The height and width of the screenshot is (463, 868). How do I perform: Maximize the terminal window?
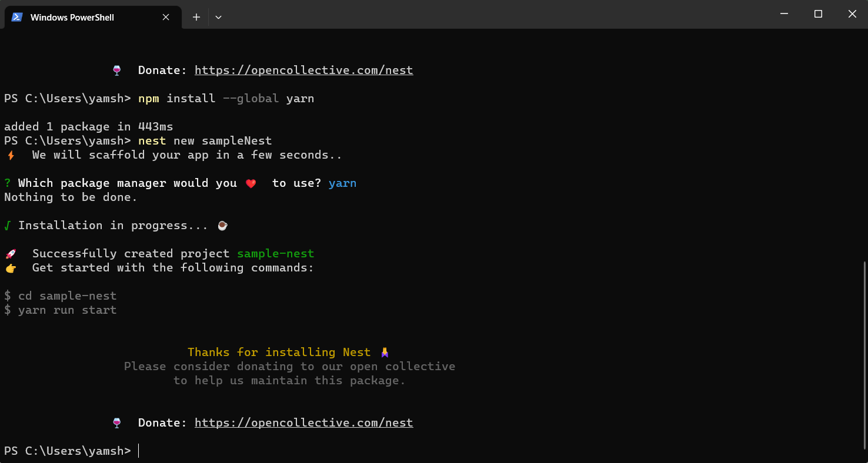pos(818,14)
